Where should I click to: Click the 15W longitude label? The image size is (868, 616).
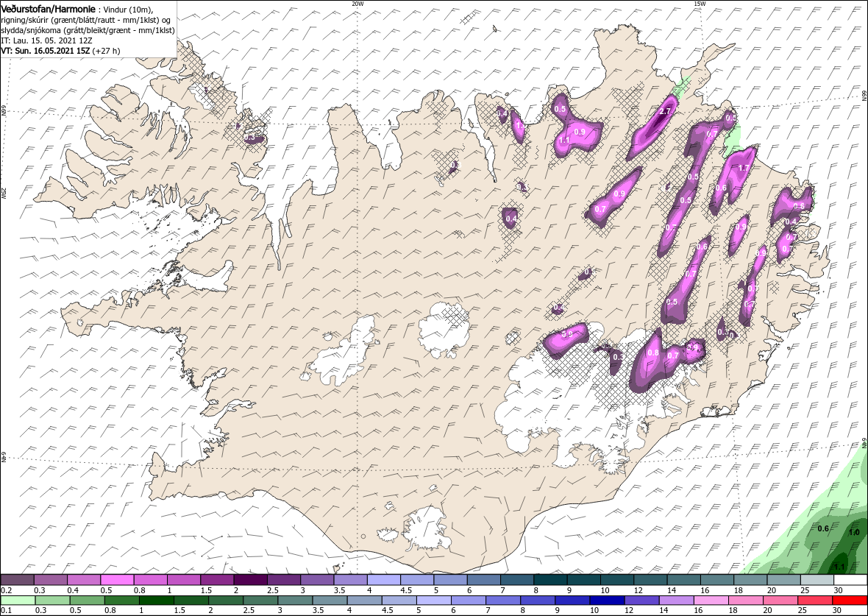point(700,4)
